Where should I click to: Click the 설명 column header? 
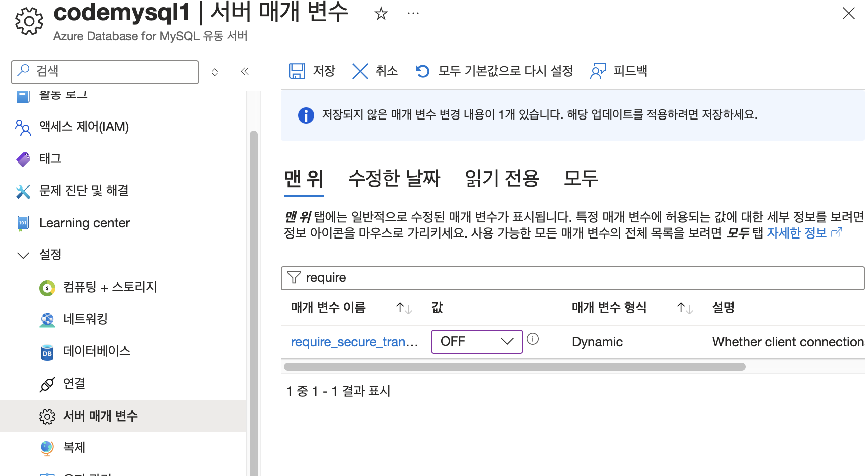724,308
